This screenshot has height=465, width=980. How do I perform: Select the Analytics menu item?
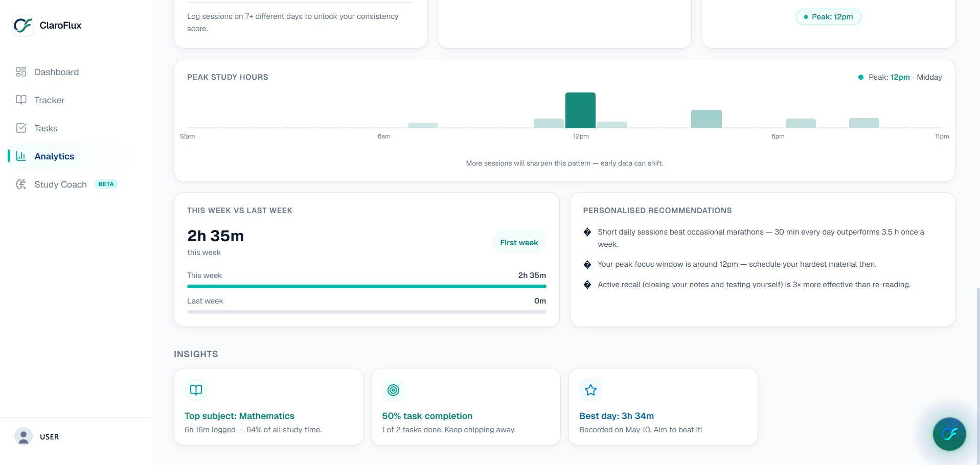tap(65, 156)
